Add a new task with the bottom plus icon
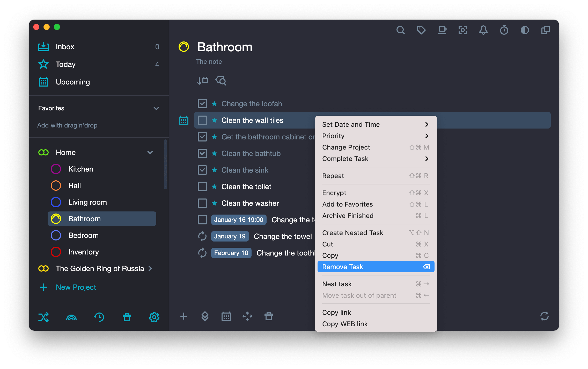 (x=184, y=316)
